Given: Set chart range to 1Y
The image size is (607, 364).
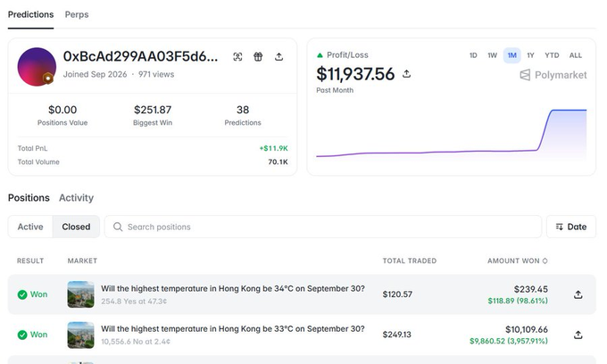Looking at the screenshot, I should 530,55.
